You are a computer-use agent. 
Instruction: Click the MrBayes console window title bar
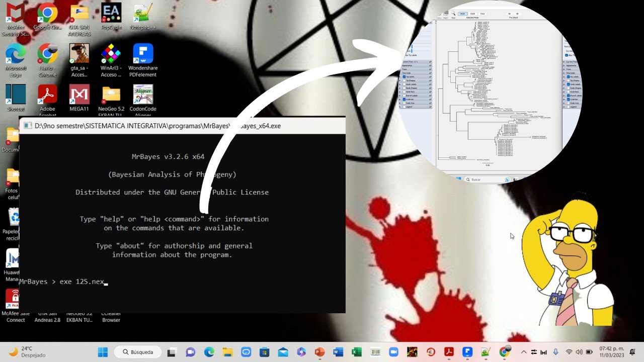pos(182,126)
